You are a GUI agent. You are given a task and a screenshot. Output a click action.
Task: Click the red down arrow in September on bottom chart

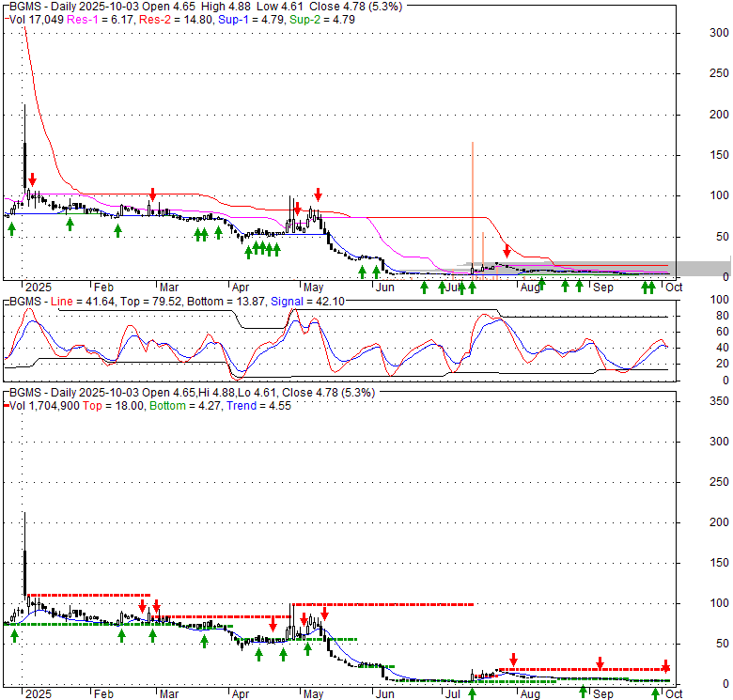tap(600, 664)
